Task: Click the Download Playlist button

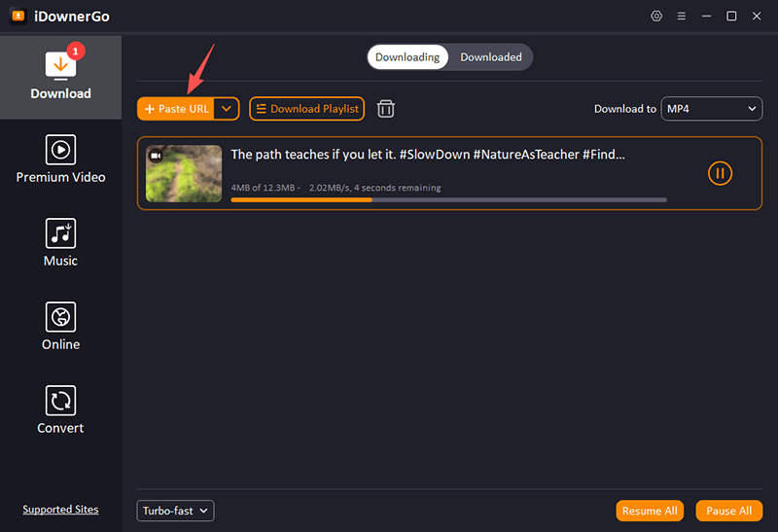Action: tap(306, 109)
